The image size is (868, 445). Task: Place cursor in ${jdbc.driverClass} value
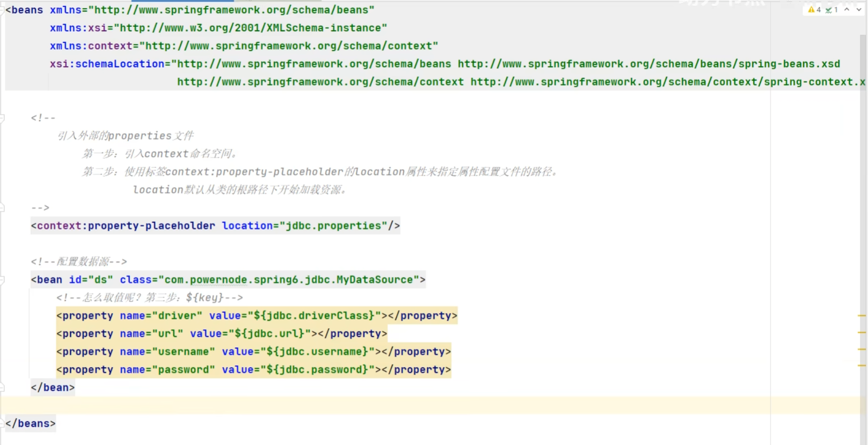(x=314, y=316)
